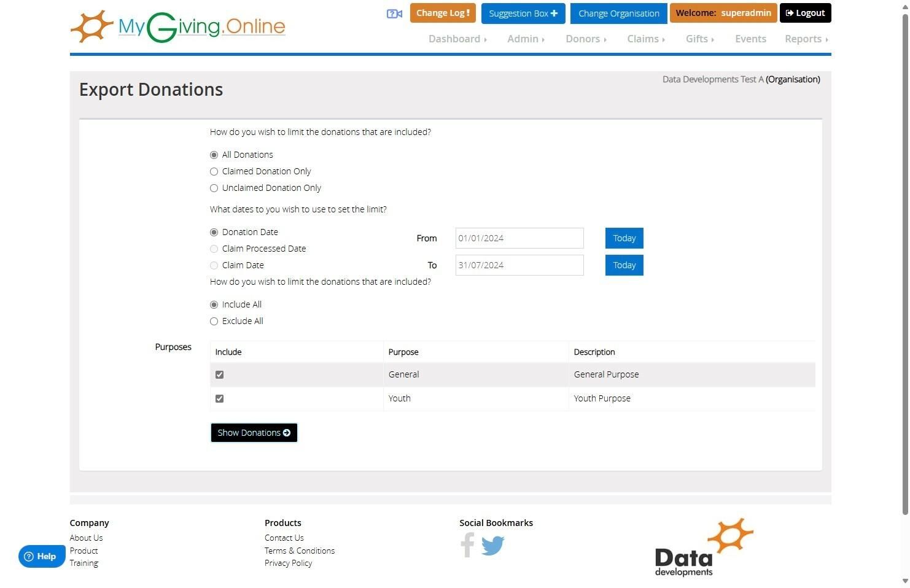
Task: Select the Exclude All radio button
Action: click(214, 321)
